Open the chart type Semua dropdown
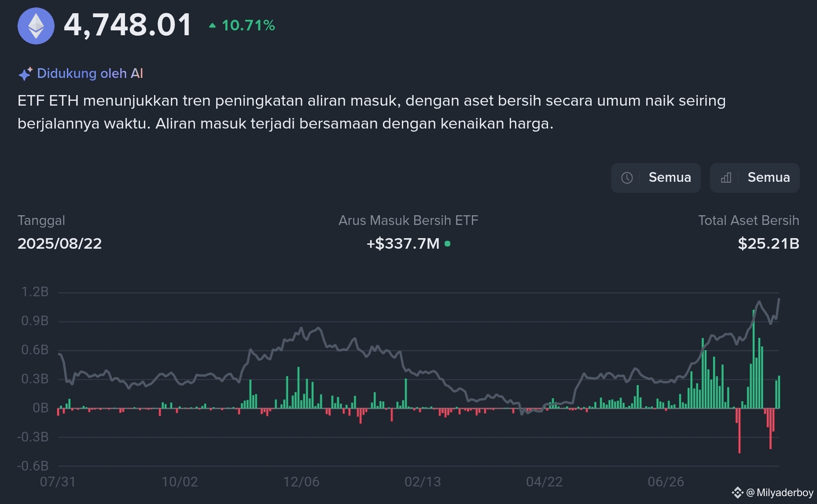Image resolution: width=817 pixels, height=504 pixels. pyautogui.click(x=754, y=178)
